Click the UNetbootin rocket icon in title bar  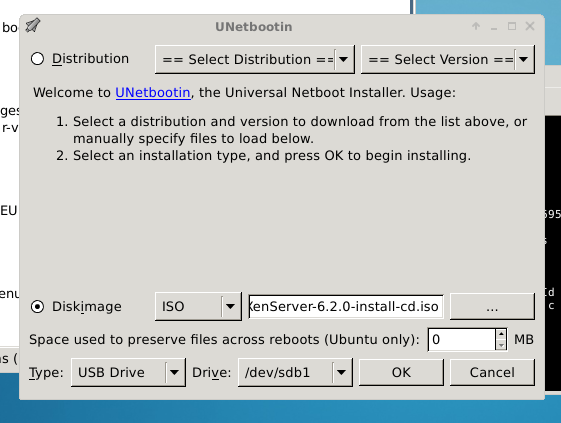[x=33, y=26]
